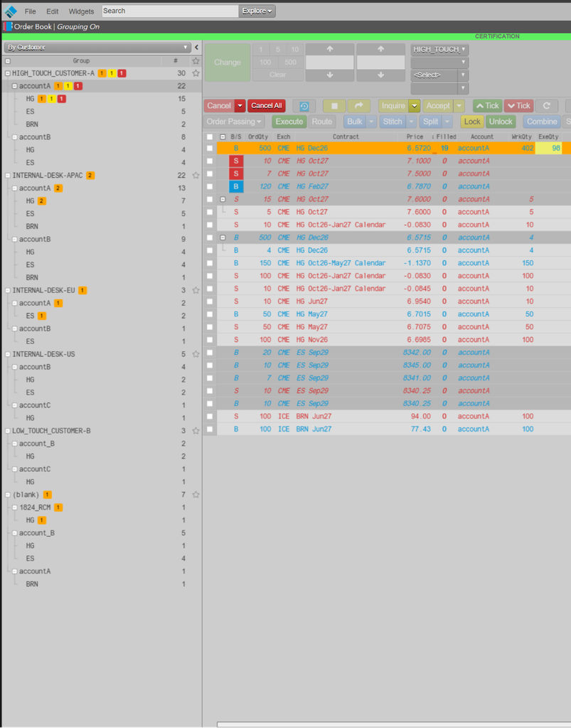Star the (blank) group

click(x=196, y=495)
